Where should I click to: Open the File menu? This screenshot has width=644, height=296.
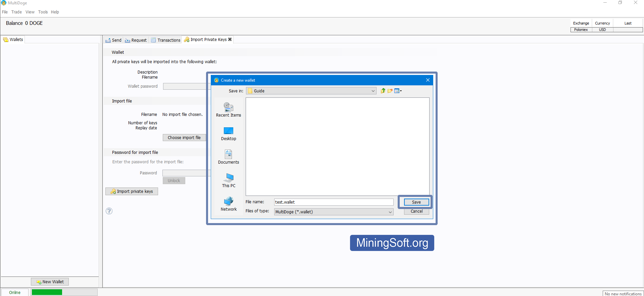5,12
